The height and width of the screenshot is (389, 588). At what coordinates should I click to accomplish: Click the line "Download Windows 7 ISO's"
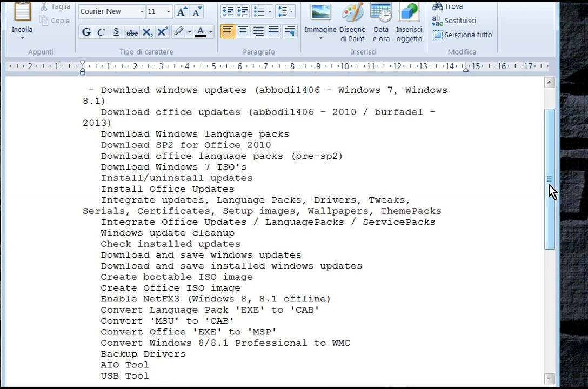(x=173, y=167)
